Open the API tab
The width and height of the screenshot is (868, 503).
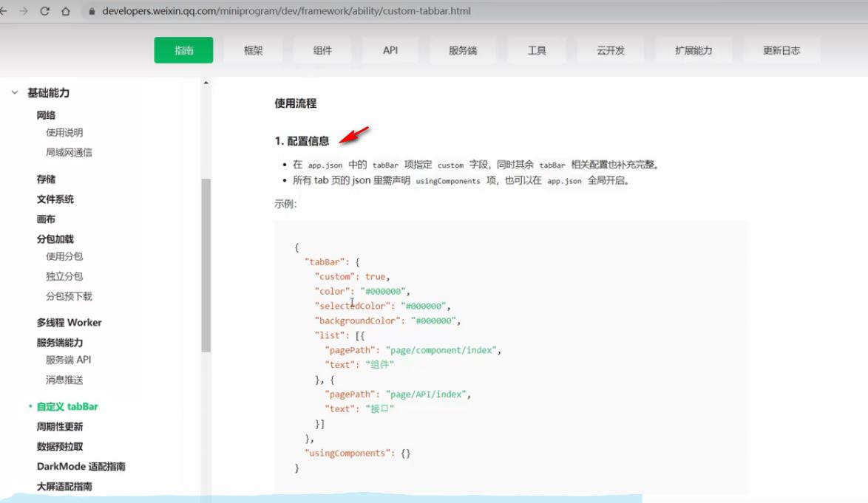point(390,50)
